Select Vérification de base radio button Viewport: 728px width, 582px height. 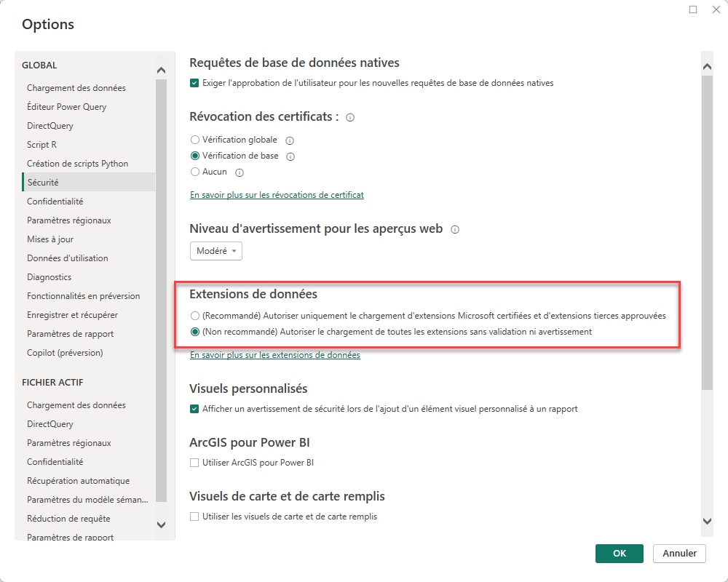(x=195, y=156)
